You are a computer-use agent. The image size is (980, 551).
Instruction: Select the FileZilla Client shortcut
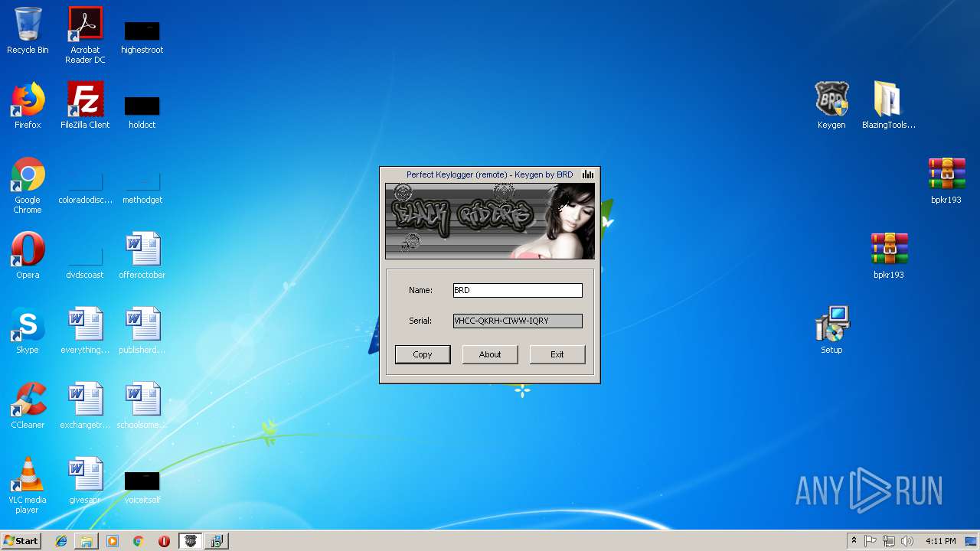click(x=85, y=106)
